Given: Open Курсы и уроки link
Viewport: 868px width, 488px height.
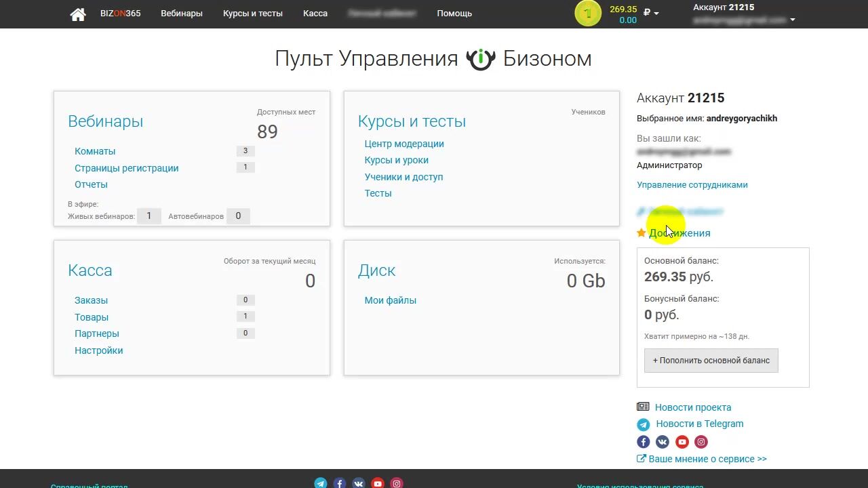Looking at the screenshot, I should [397, 160].
